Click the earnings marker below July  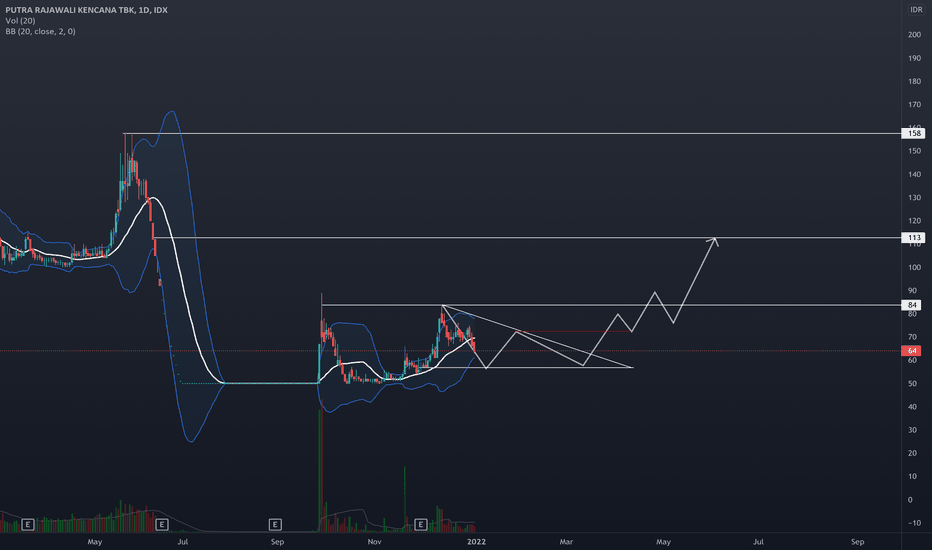point(162,524)
